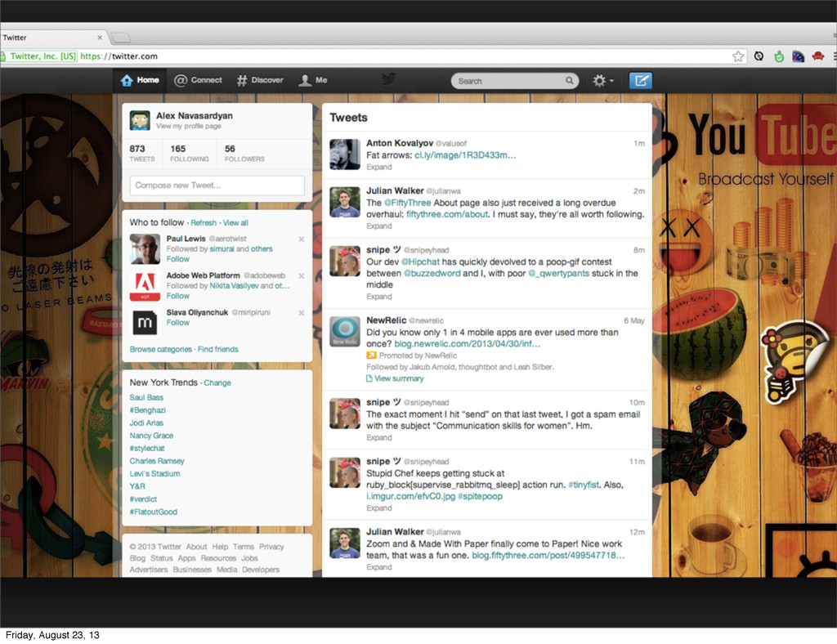Viewport: 837px width, 644px height.
Task: Click Slava Oliyanchuk's m logo avatar
Action: coord(145,322)
